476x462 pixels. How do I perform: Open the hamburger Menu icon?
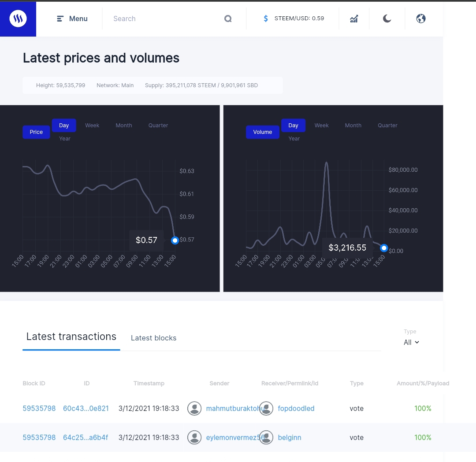click(x=60, y=19)
